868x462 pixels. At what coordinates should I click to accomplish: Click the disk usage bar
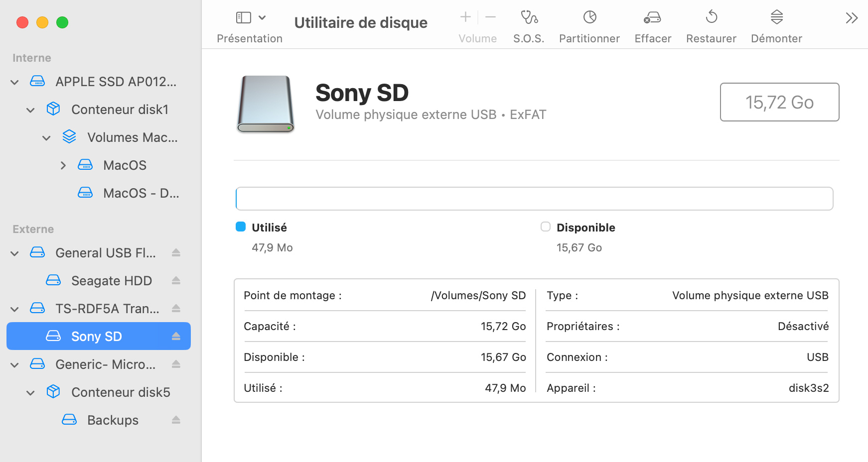tap(534, 199)
